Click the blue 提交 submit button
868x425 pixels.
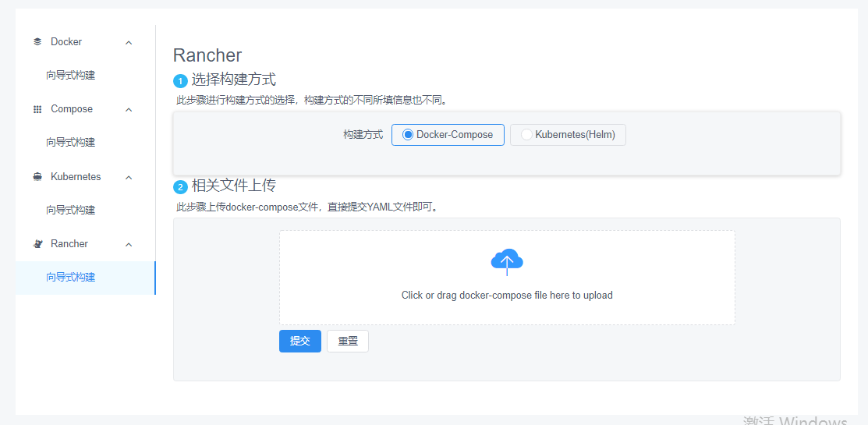tap(300, 342)
